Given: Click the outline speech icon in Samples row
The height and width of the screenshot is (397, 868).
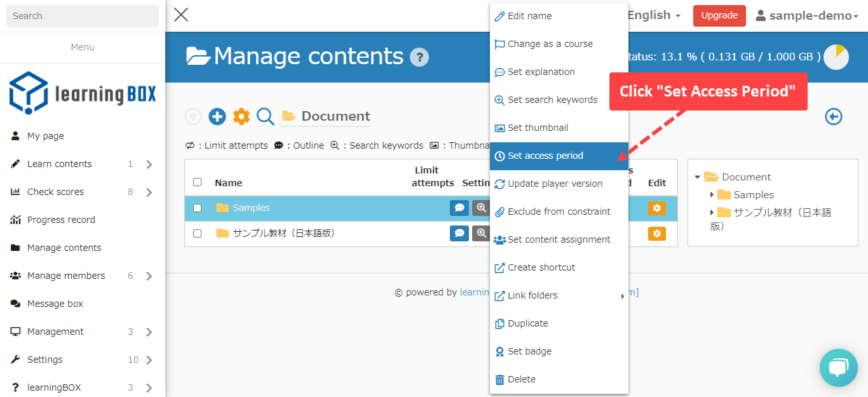Looking at the screenshot, I should [459, 208].
